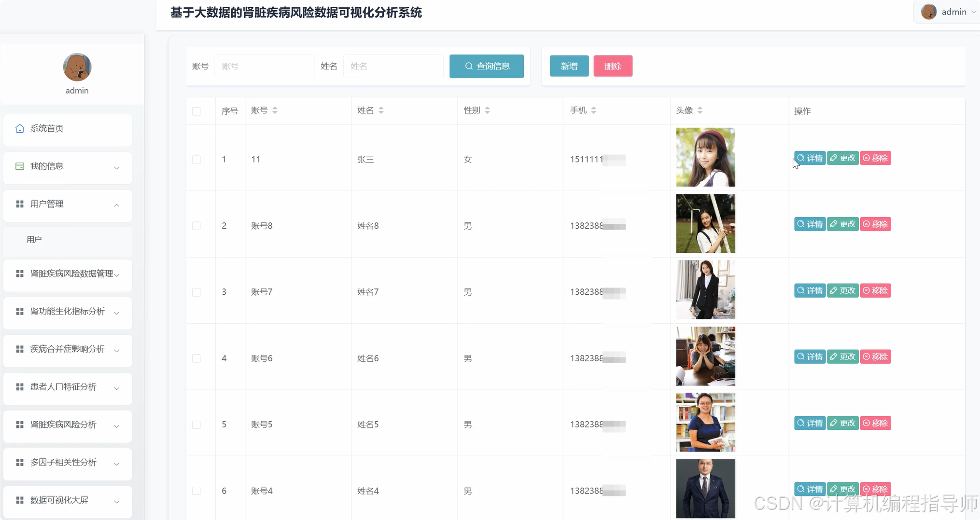
Task: Open 姓名8's avatar photo thumbnail
Action: point(705,224)
